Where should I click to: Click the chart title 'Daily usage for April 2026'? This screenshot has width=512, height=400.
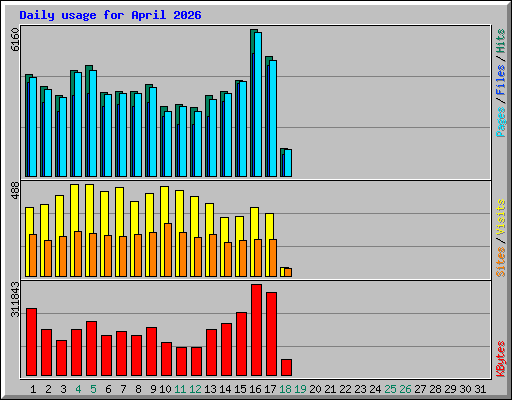pos(110,15)
